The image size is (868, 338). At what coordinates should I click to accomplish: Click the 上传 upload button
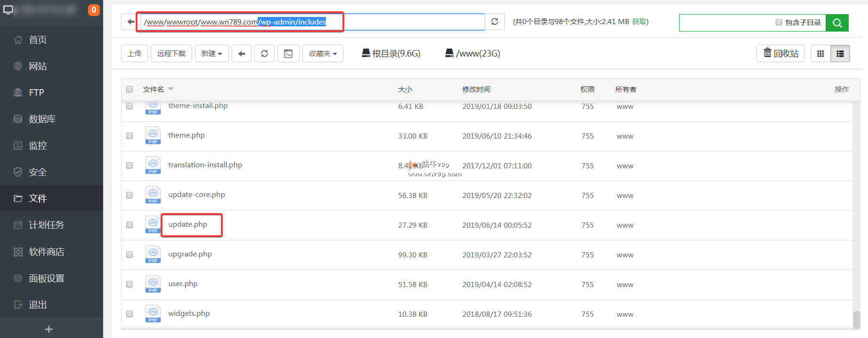coord(134,54)
